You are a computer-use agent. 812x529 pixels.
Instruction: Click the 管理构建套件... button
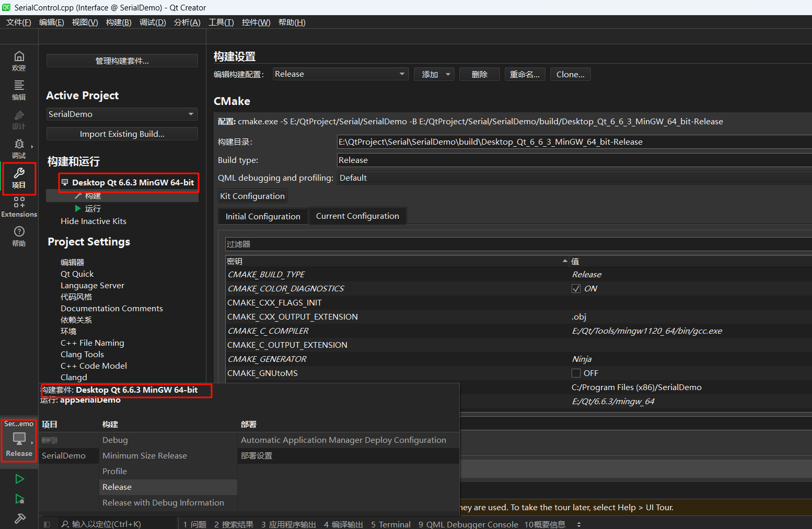[122, 61]
